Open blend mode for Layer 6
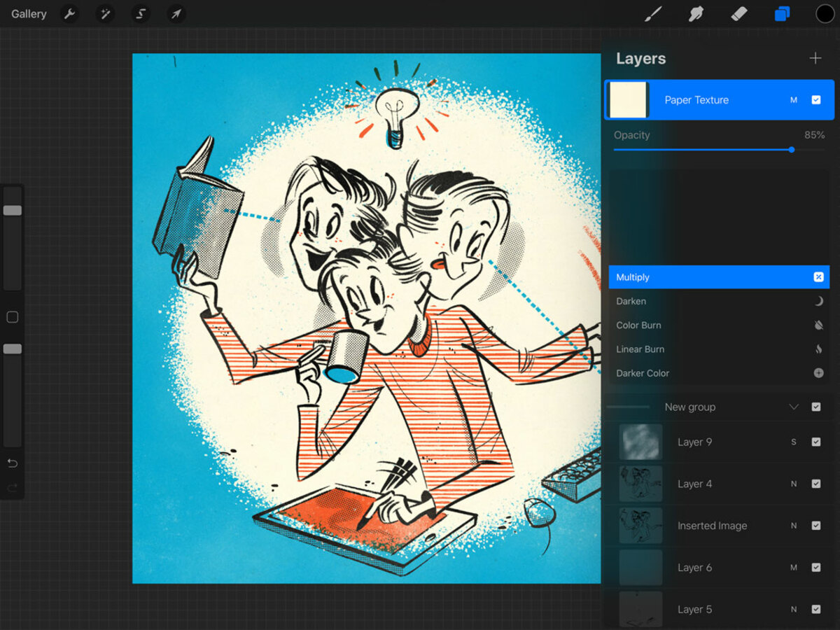The height and width of the screenshot is (630, 840). pos(794,568)
